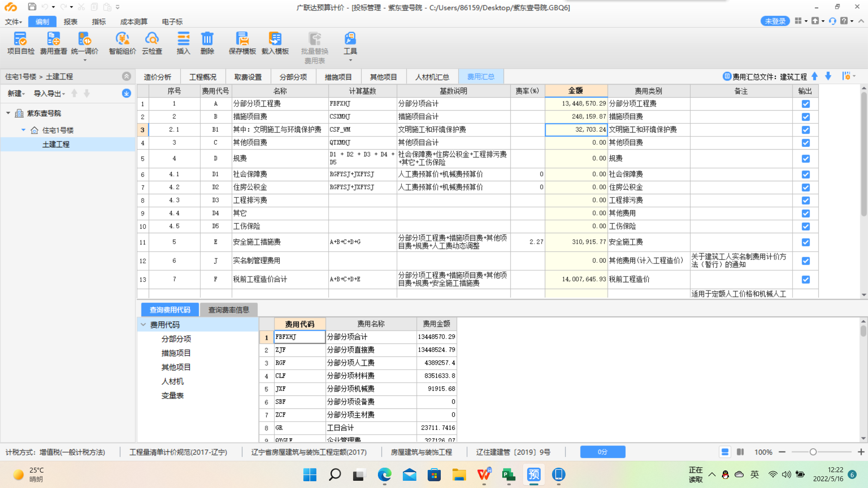Open the 造价分析 tab
Viewport: 868px width, 488px height.
pos(157,77)
